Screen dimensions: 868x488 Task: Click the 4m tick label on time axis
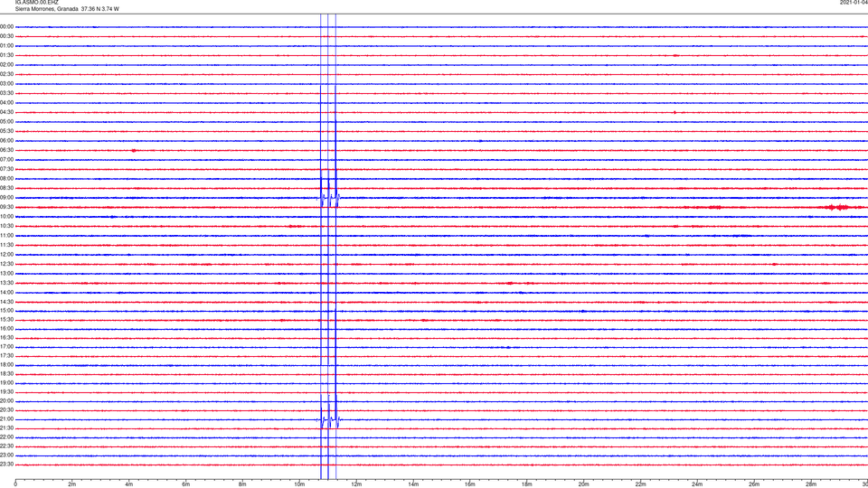point(129,484)
